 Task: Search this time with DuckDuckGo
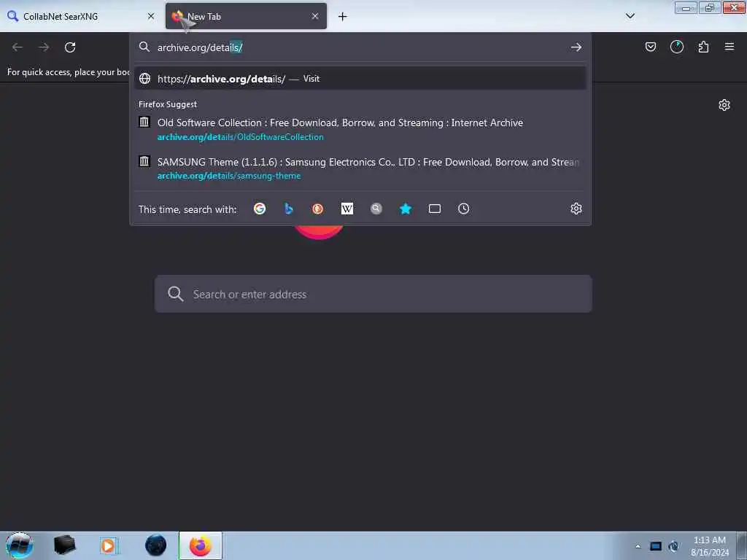[318, 209]
